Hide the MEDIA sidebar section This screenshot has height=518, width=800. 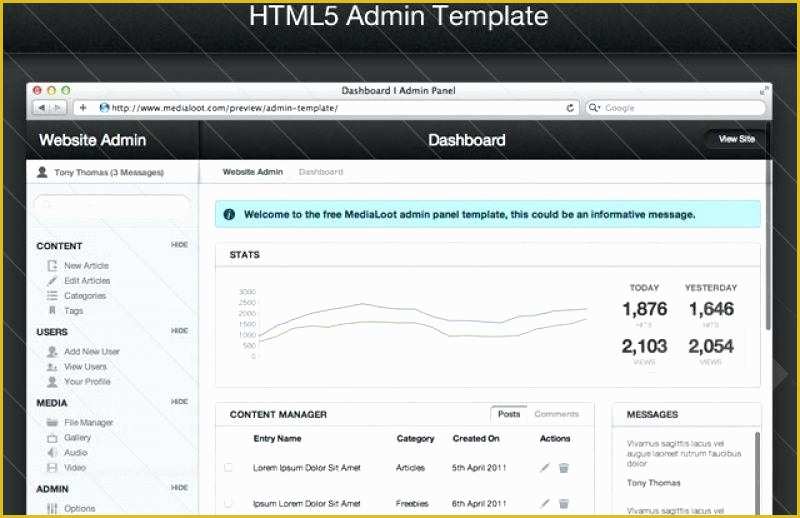click(180, 402)
